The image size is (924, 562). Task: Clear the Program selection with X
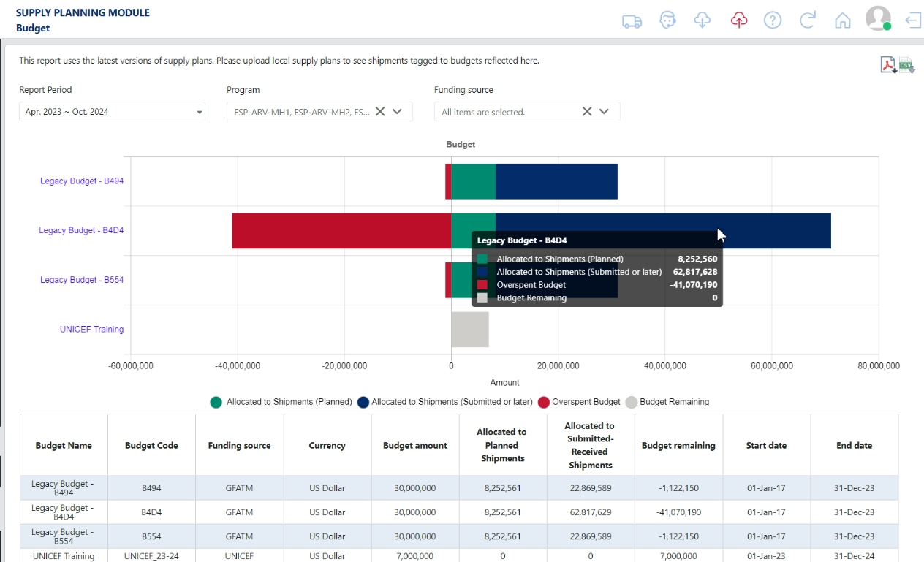pyautogui.click(x=380, y=111)
